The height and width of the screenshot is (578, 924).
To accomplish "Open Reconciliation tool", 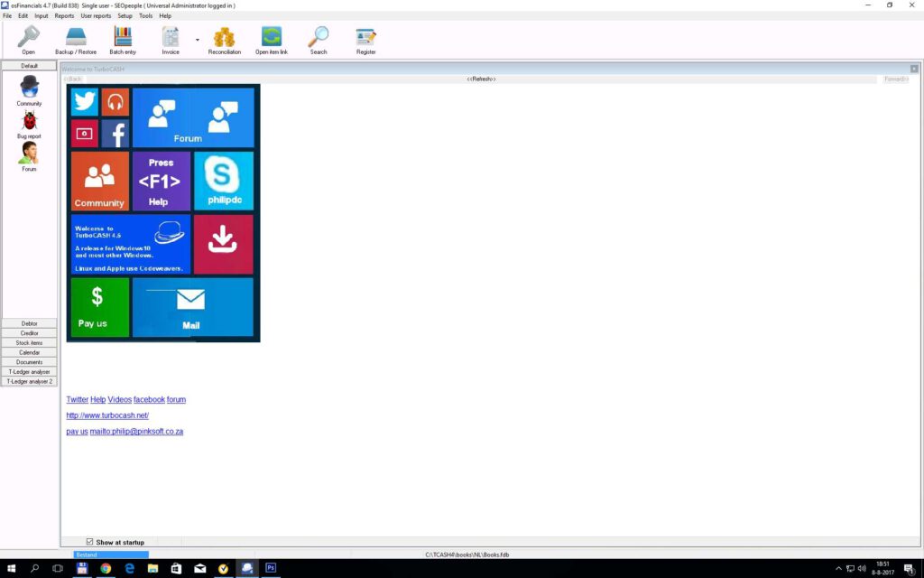I will (x=224, y=40).
